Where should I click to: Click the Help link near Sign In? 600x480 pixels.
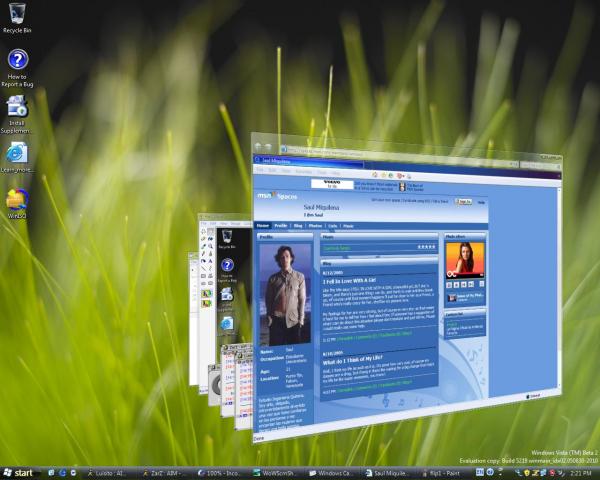[481, 202]
